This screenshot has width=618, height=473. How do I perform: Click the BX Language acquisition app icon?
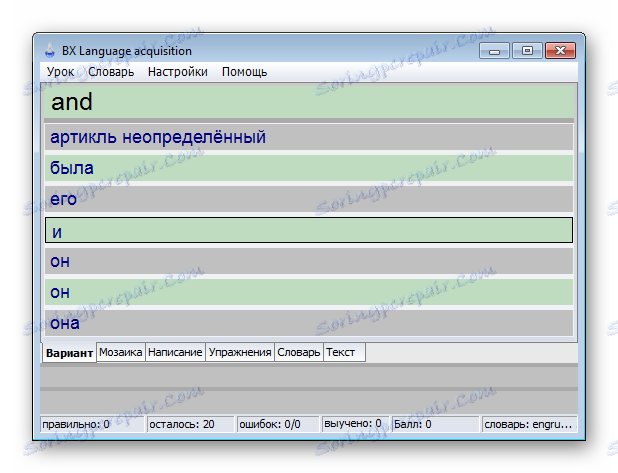tap(50, 51)
